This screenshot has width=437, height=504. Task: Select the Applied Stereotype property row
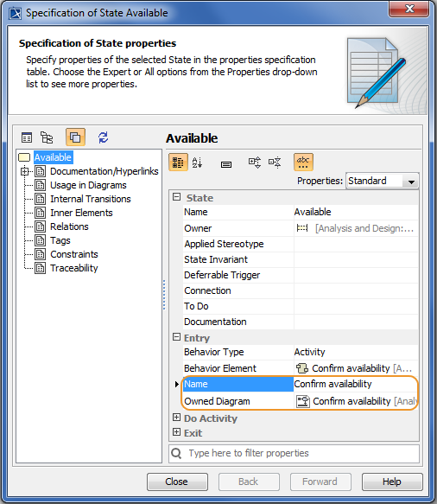tap(301, 244)
